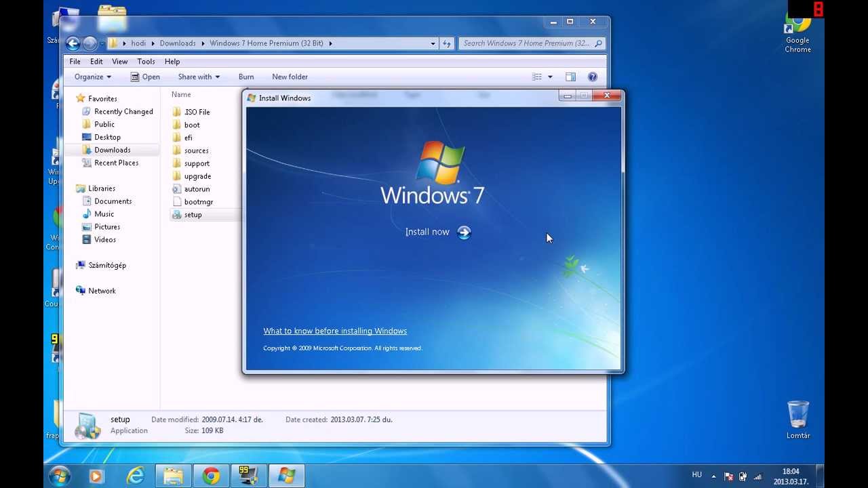Click the Explorer help question mark icon
868x488 pixels.
tap(593, 77)
